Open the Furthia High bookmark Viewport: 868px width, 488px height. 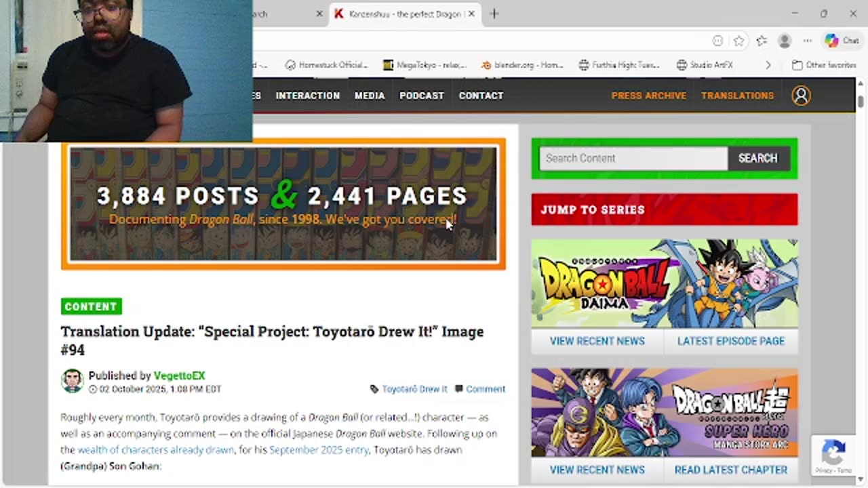(619, 65)
